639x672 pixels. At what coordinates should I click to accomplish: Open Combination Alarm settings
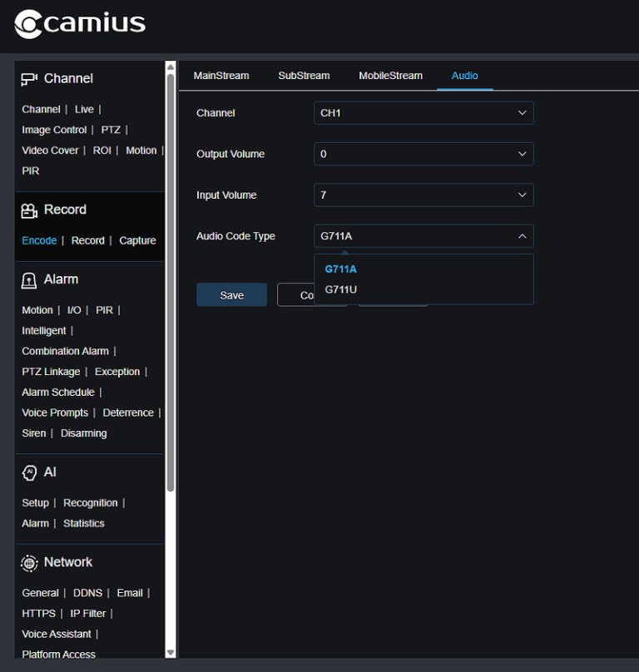click(65, 351)
